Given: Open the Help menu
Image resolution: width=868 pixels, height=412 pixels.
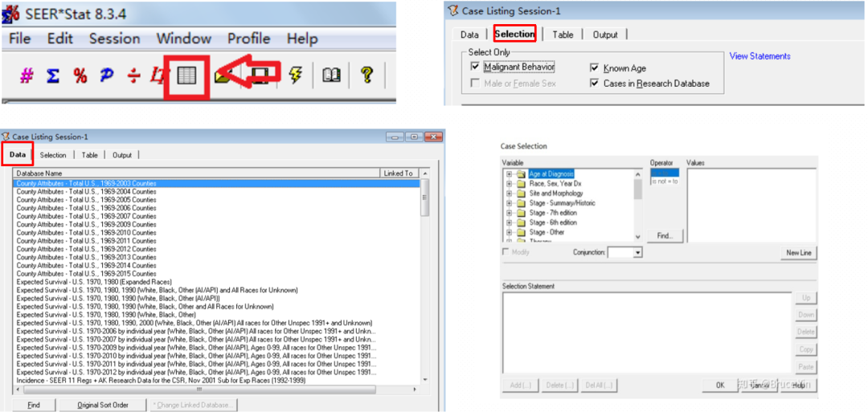Looking at the screenshot, I should point(302,39).
